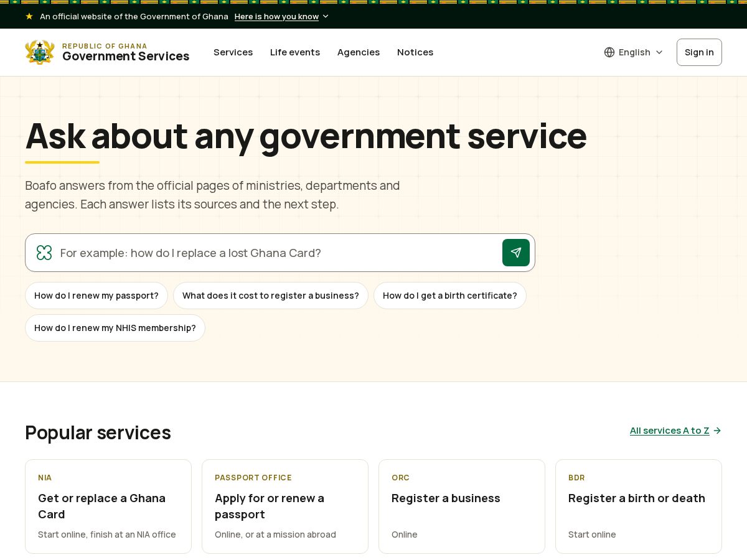Viewport: 747px width, 560px height.
Task: Open All services A to Z link
Action: tap(669, 431)
